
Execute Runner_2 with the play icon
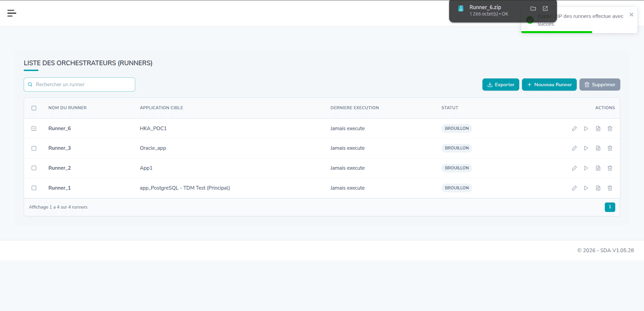pyautogui.click(x=586, y=168)
